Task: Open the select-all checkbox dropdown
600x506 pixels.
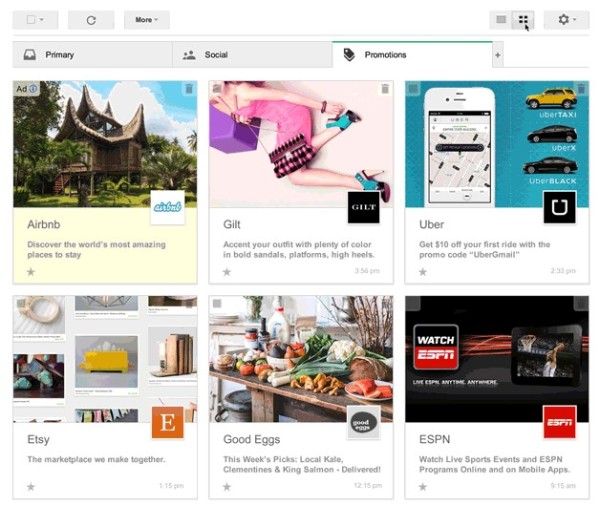Action: (35, 20)
